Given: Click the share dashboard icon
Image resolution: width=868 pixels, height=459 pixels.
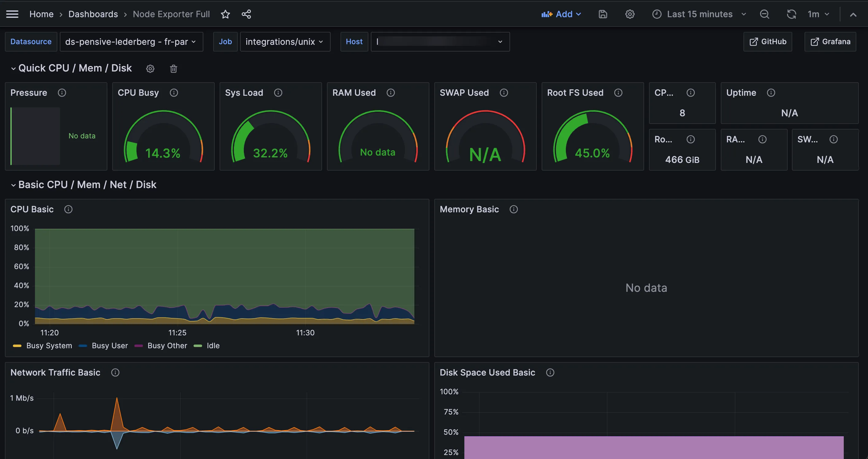Looking at the screenshot, I should point(246,14).
